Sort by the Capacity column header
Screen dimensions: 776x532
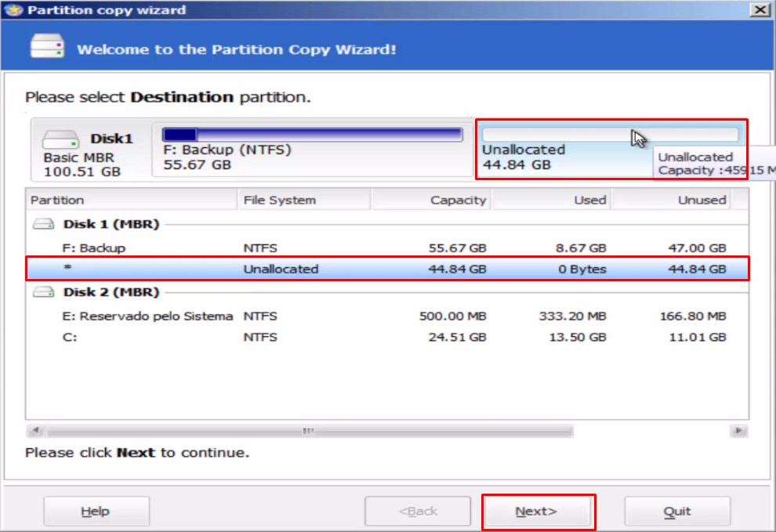click(x=431, y=200)
